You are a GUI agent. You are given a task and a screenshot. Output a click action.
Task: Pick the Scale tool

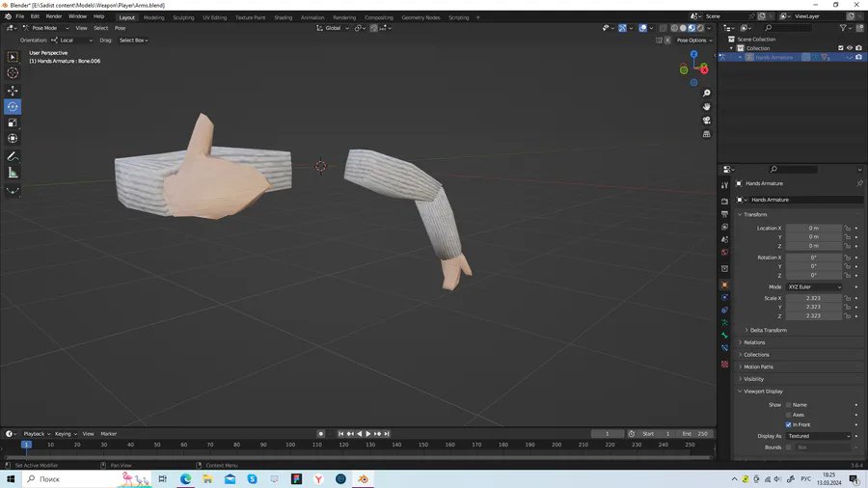pos(13,122)
